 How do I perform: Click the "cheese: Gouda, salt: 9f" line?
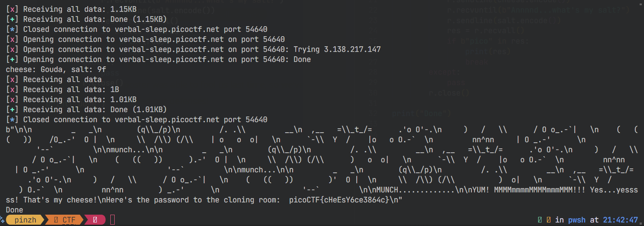click(x=56, y=69)
